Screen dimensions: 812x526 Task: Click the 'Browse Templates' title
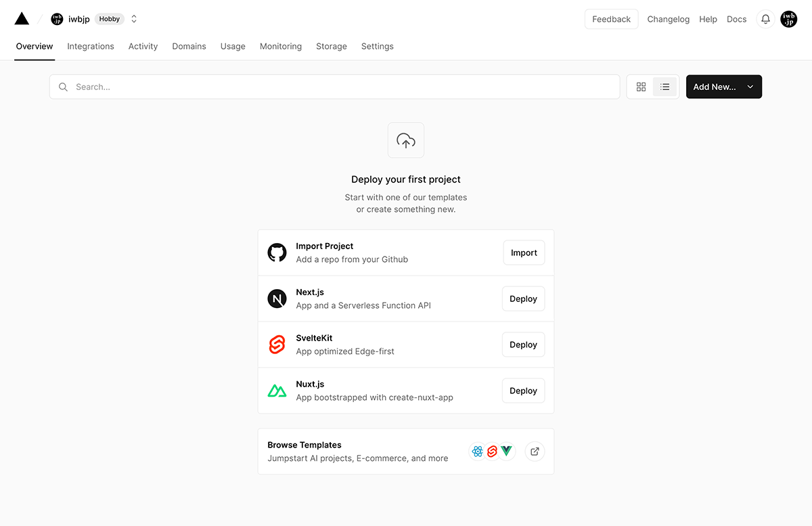(304, 445)
